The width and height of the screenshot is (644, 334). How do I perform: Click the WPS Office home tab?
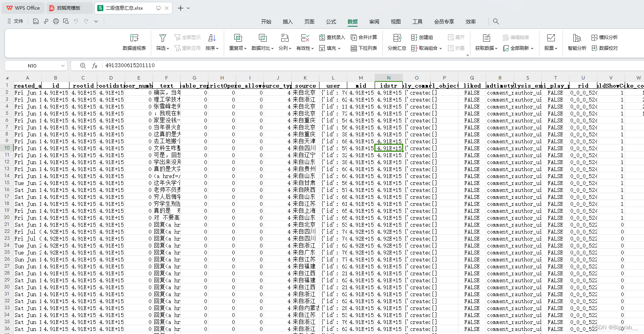point(23,8)
